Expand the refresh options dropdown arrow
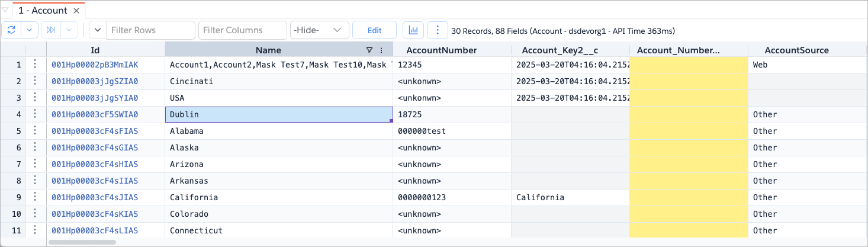This screenshot has width=868, height=247. [x=30, y=30]
